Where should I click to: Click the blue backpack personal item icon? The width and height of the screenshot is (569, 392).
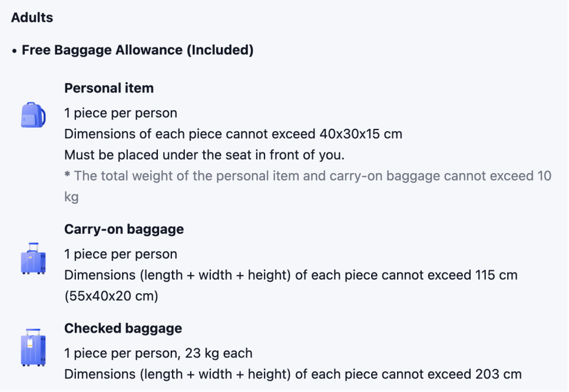[x=33, y=115]
